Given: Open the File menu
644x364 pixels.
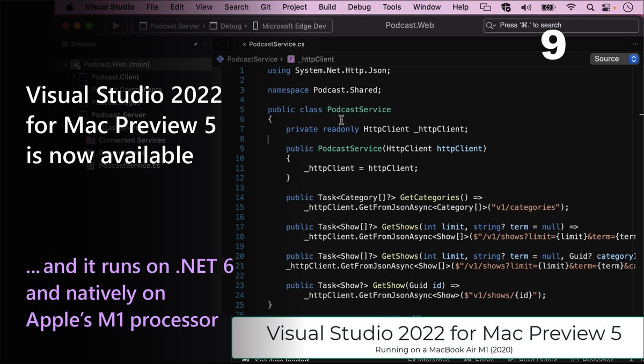Looking at the screenshot, I should click(152, 7).
